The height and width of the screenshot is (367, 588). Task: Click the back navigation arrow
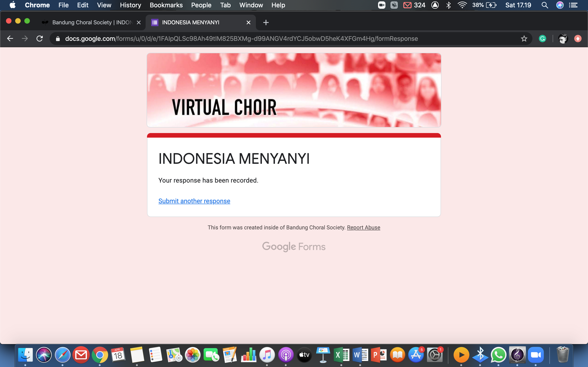[x=10, y=39]
